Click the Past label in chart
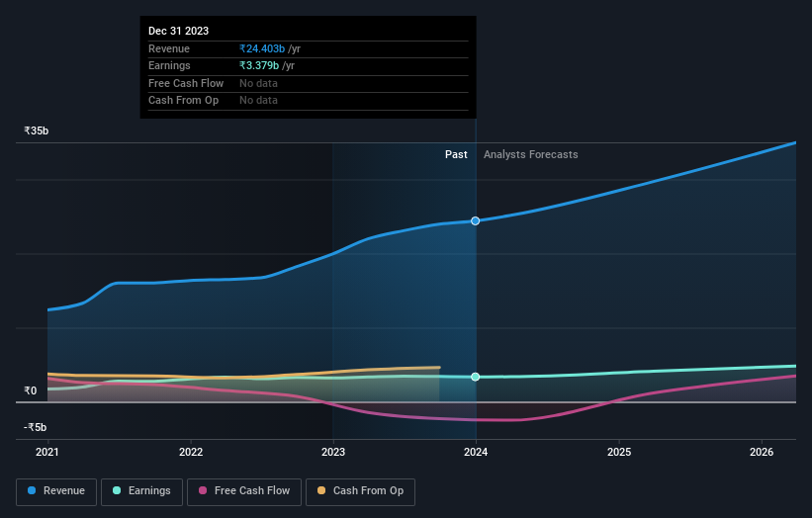812x518 pixels. [x=456, y=154]
